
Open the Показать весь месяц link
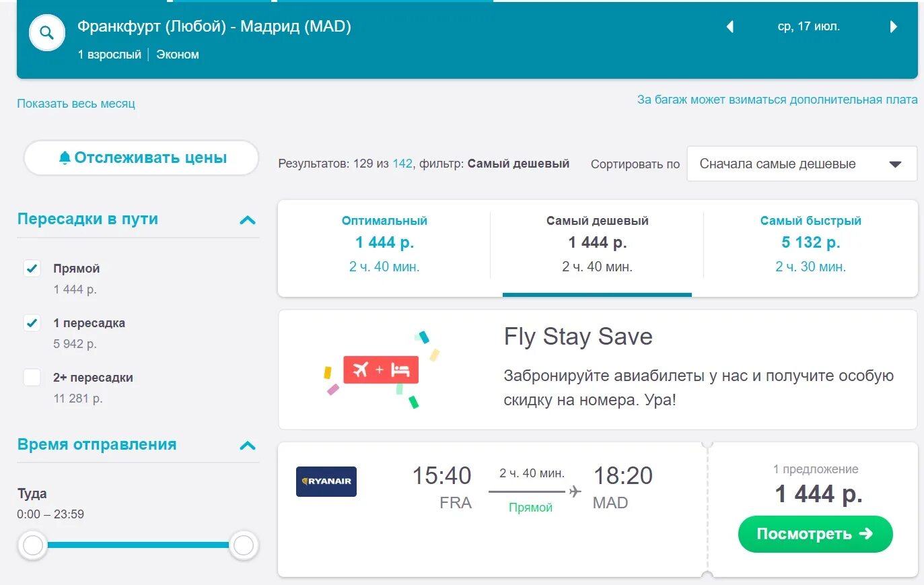coord(76,104)
